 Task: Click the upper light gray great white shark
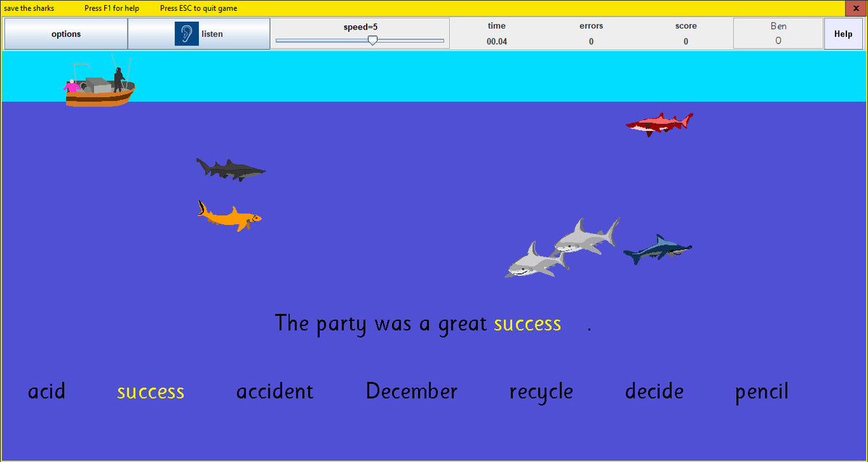587,236
